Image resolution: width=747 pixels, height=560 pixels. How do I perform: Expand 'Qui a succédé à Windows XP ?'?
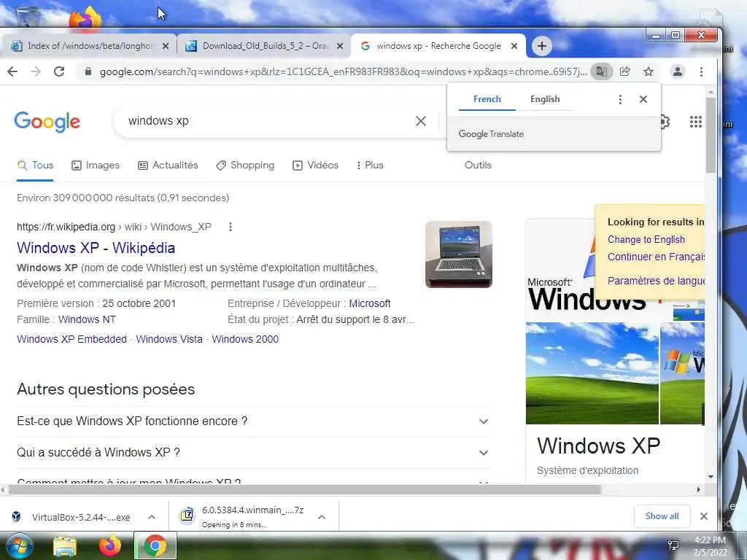(x=253, y=452)
